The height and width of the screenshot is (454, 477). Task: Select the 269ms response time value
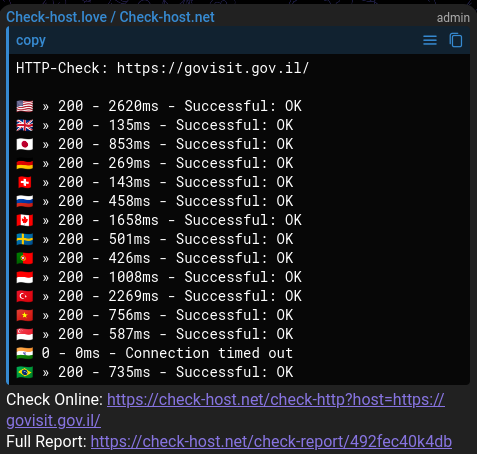point(129,163)
